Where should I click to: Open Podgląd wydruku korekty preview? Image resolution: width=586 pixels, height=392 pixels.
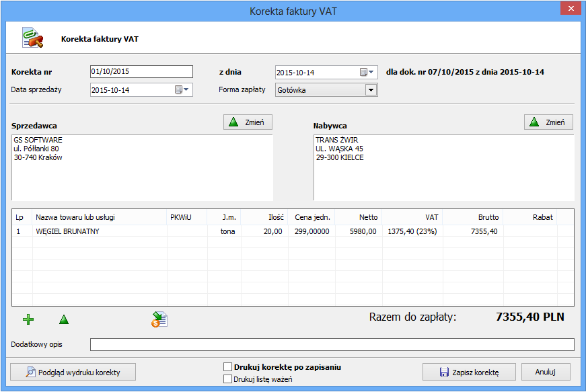73,372
